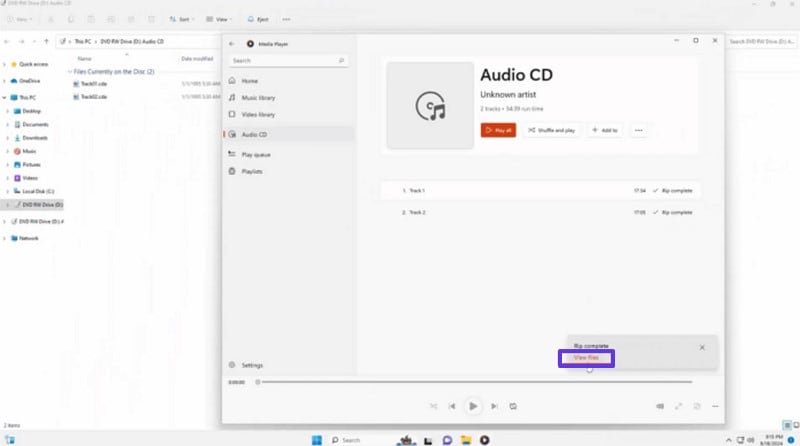Select Audio CD in sidebar
800x446 pixels.
(x=288, y=134)
